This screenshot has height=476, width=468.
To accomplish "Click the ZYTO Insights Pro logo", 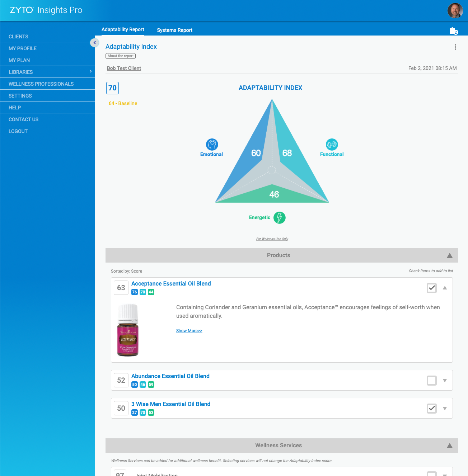I will click(x=46, y=10).
